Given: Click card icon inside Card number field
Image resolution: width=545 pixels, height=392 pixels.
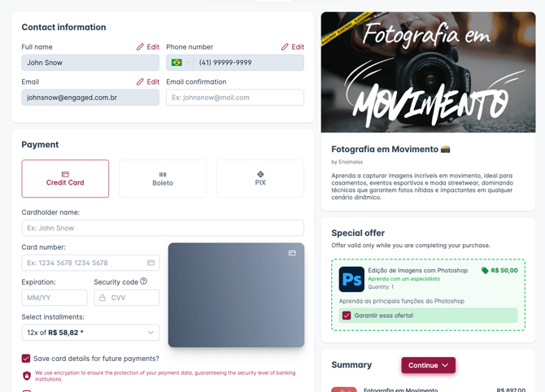Looking at the screenshot, I should click(x=150, y=263).
